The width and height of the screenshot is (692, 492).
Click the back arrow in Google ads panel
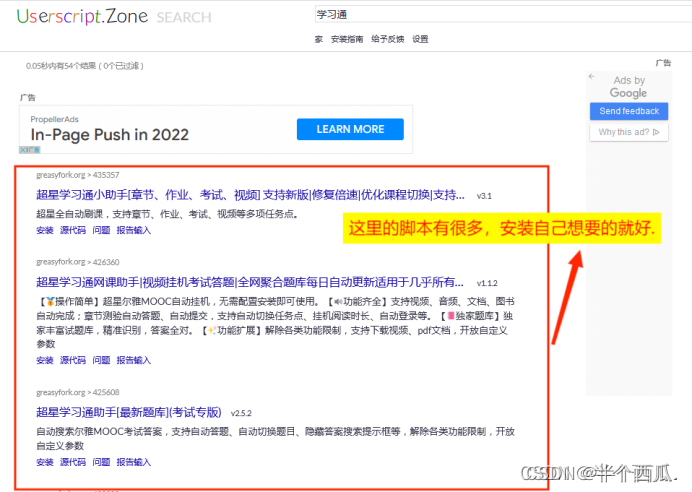click(591, 76)
